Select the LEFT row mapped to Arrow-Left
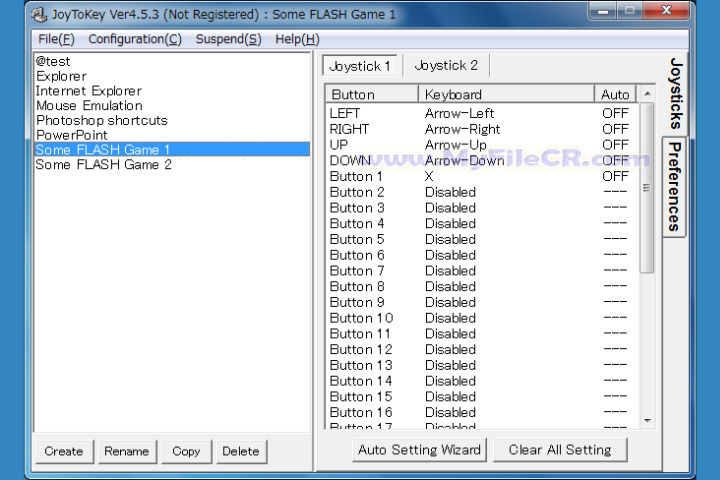Viewport: 720px width, 480px height. point(482,113)
